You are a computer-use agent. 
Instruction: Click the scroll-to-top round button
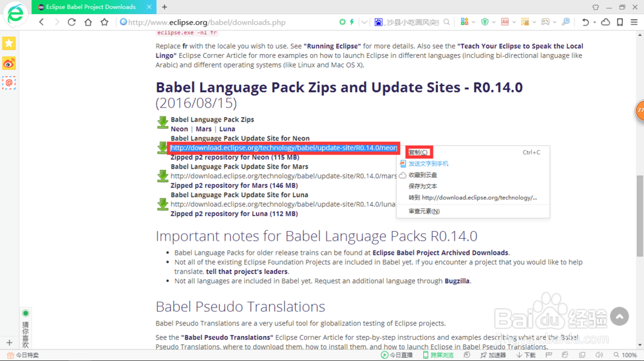tap(620, 317)
